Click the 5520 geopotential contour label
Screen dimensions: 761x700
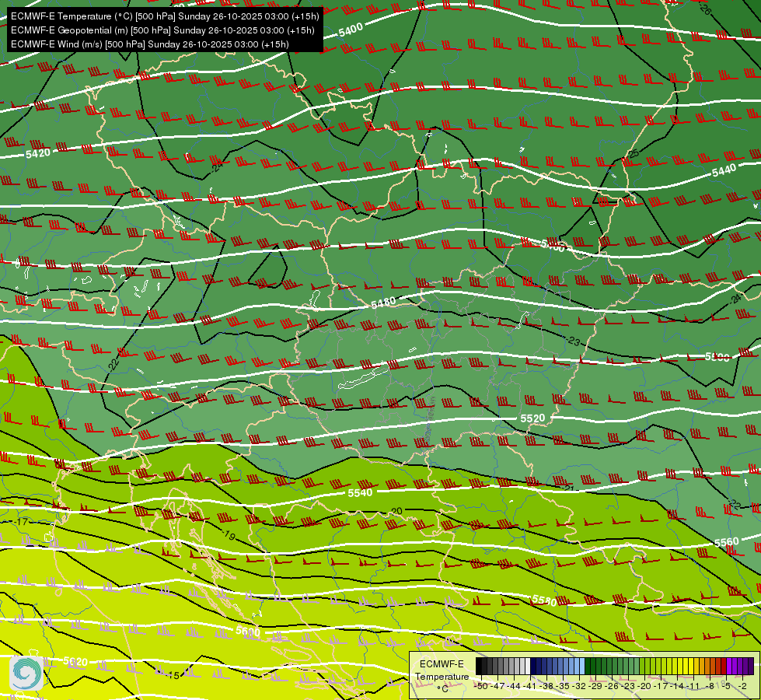pyautogui.click(x=532, y=418)
